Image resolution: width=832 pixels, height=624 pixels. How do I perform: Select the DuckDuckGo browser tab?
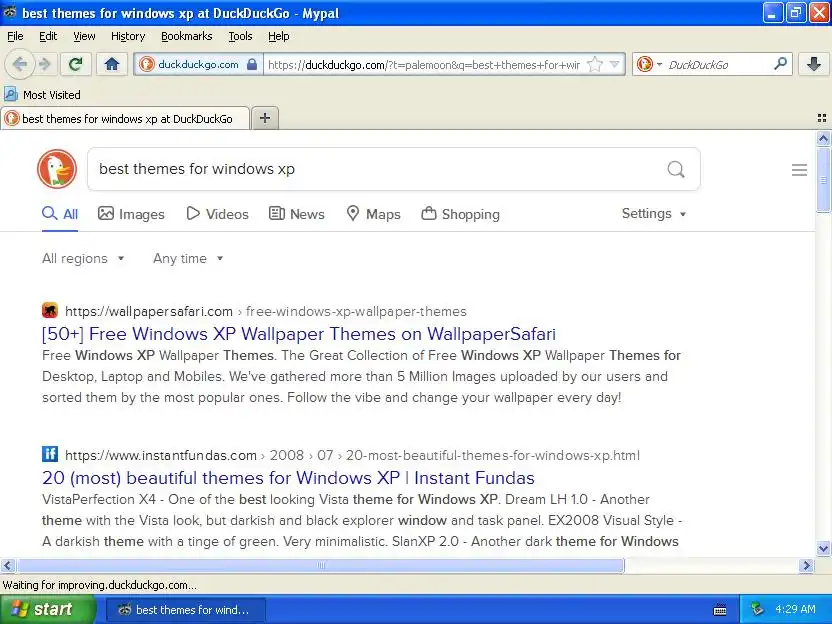125,118
